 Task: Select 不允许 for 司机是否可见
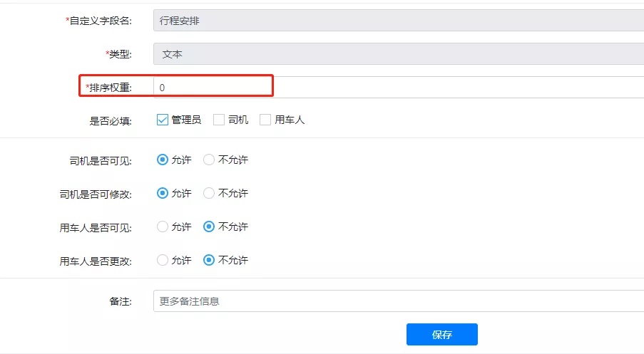tap(209, 160)
